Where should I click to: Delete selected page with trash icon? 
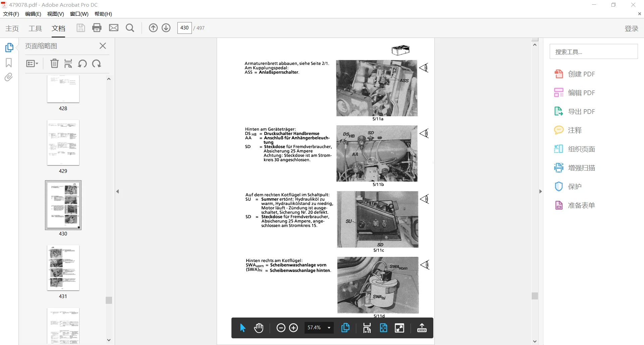click(x=54, y=63)
